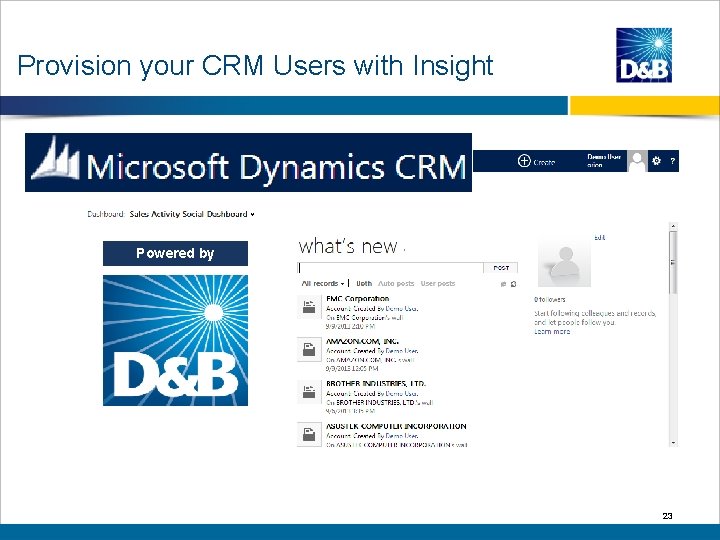Screen dimensions: 720x540
Task: Click the Powered by banner
Action: point(175,253)
